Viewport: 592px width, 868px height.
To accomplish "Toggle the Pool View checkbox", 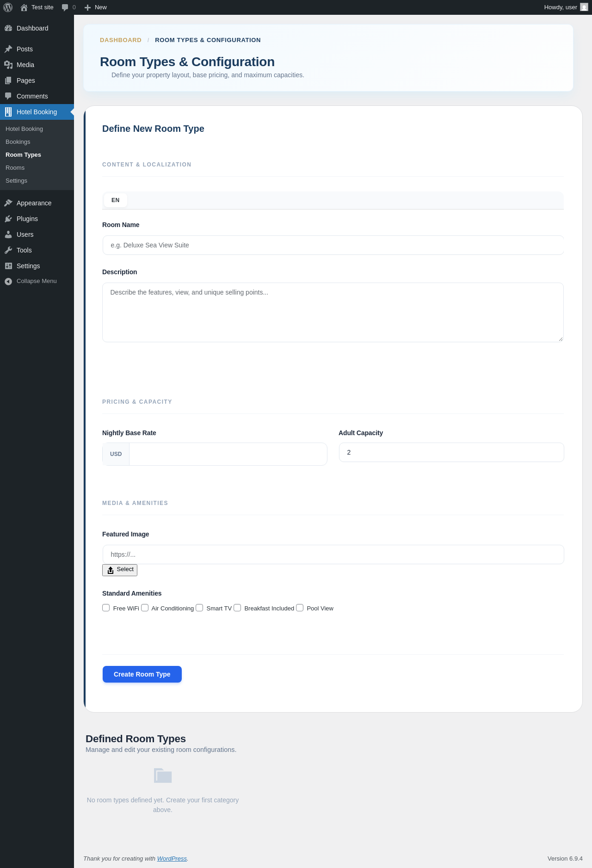I will pyautogui.click(x=300, y=608).
